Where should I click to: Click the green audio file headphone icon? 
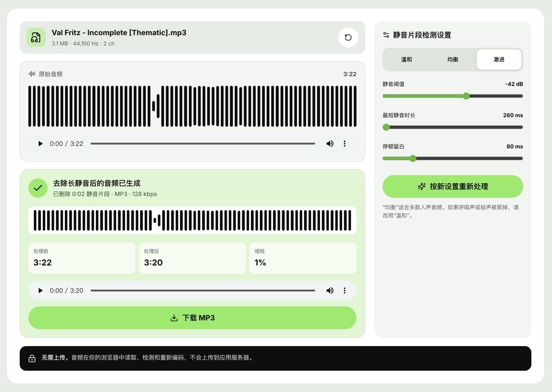coord(36,37)
